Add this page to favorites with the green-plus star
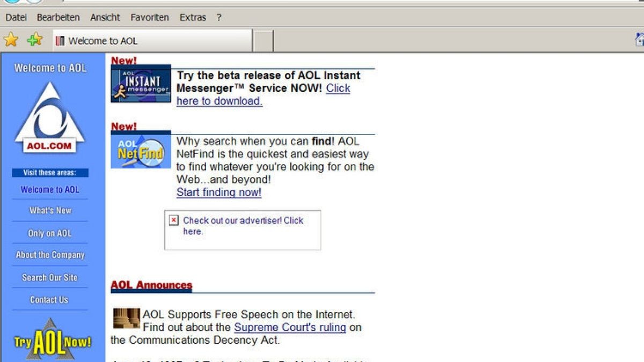Screen dimensions: 644x362 32,39
